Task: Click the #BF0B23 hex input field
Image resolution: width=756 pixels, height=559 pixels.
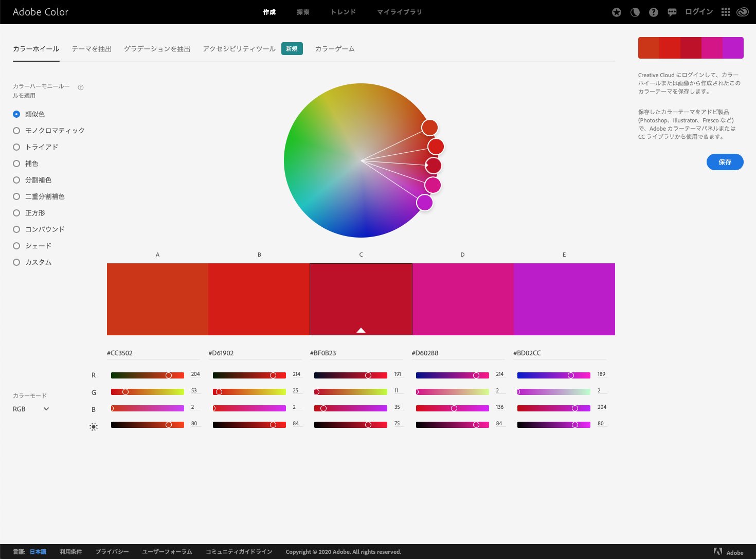Action: pos(356,353)
